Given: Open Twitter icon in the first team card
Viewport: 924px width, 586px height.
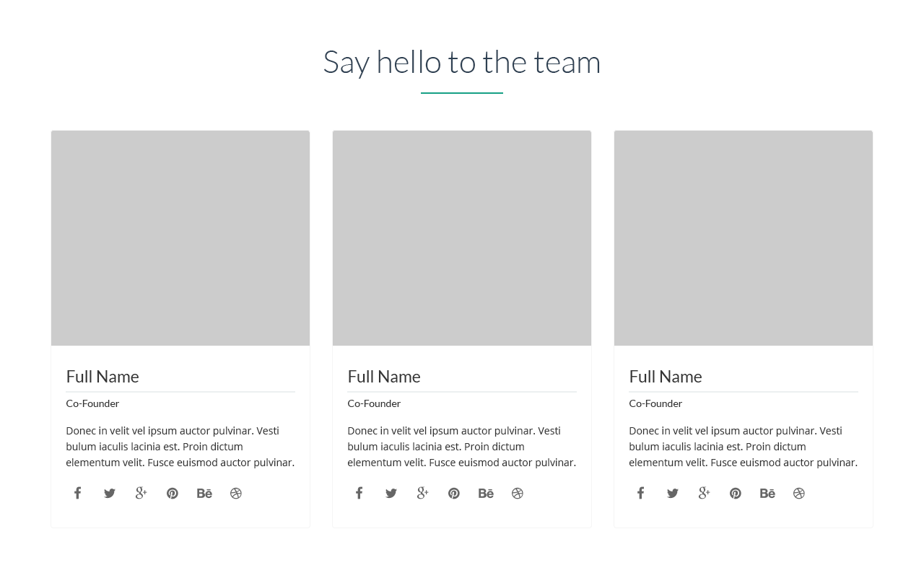Looking at the screenshot, I should pos(109,494).
